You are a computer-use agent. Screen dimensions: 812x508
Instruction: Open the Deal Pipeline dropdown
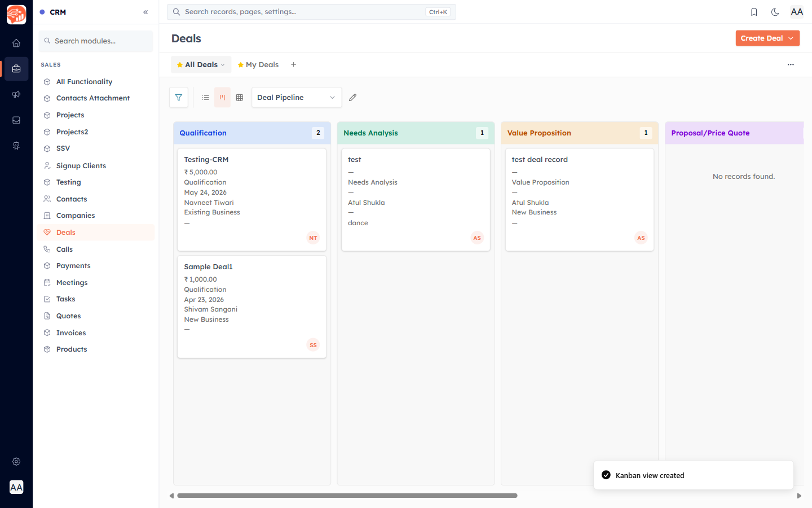point(297,98)
